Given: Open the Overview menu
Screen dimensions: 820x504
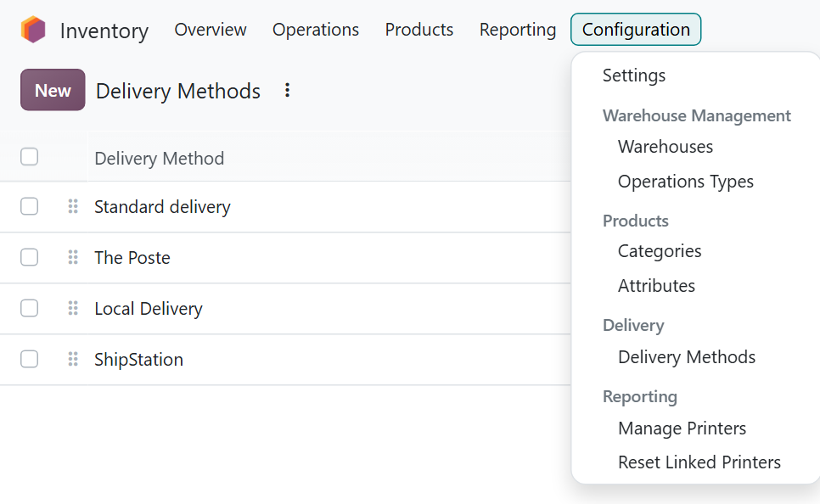Looking at the screenshot, I should (x=211, y=30).
